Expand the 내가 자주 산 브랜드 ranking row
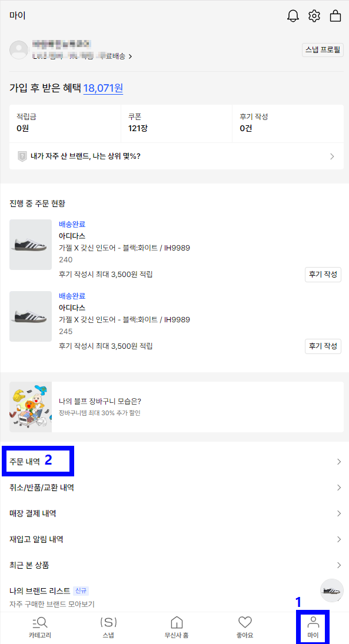This screenshot has height=644, width=349. tap(174, 156)
